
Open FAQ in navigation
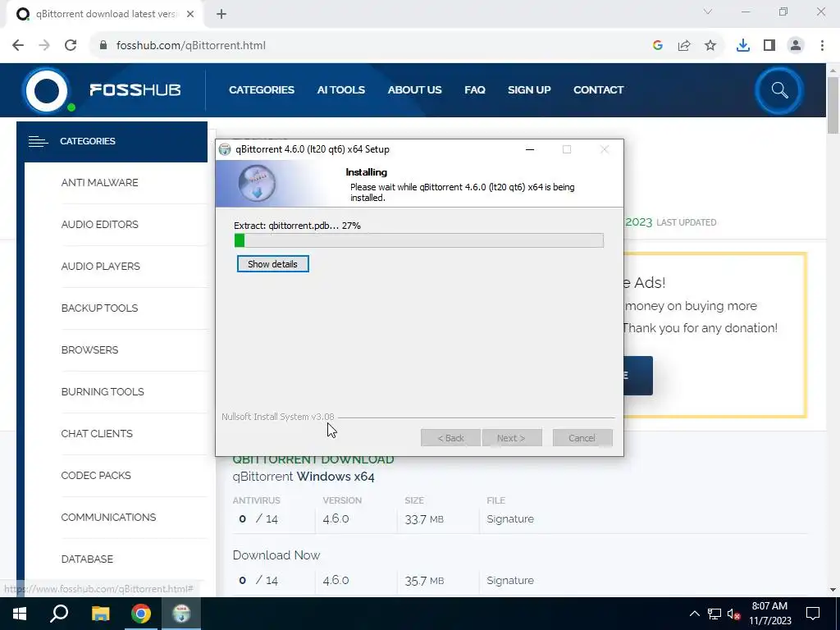[475, 90]
